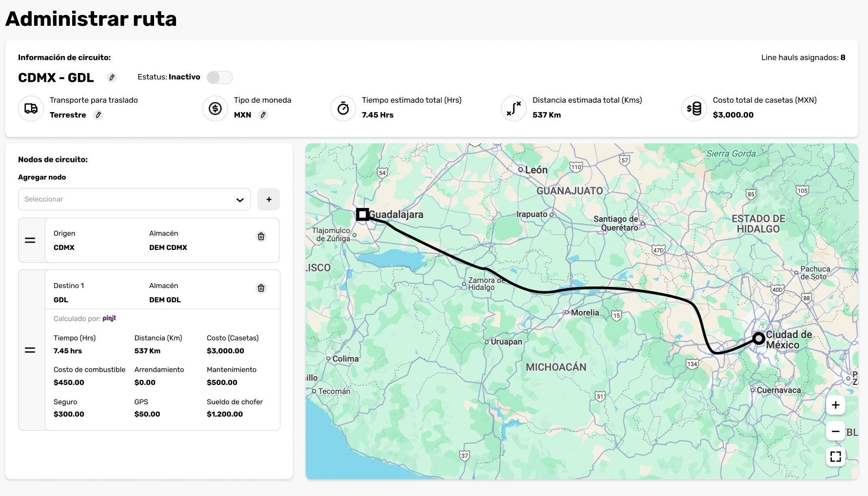This screenshot has height=496, width=868.
Task: Delete the Destino 1 GDL node
Action: (x=261, y=288)
